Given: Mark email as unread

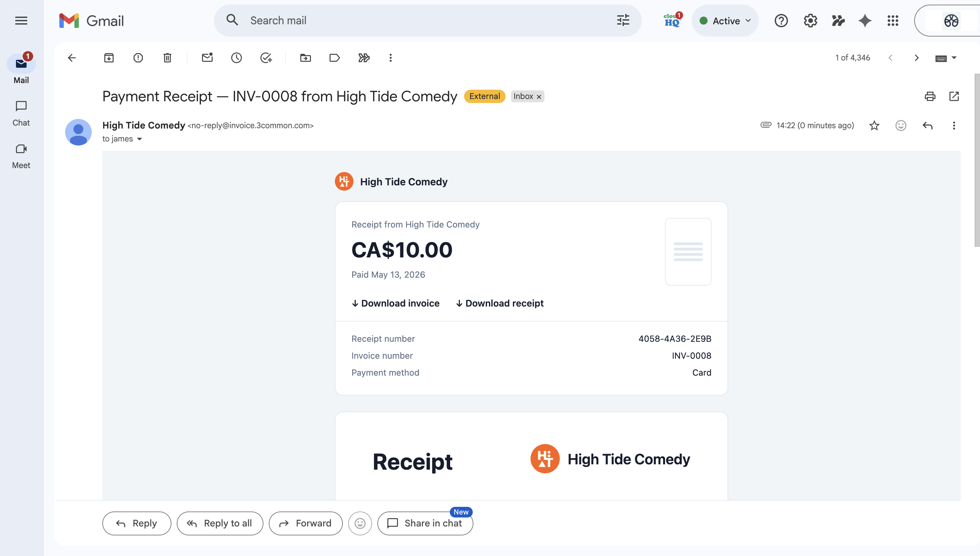Looking at the screenshot, I should point(207,58).
